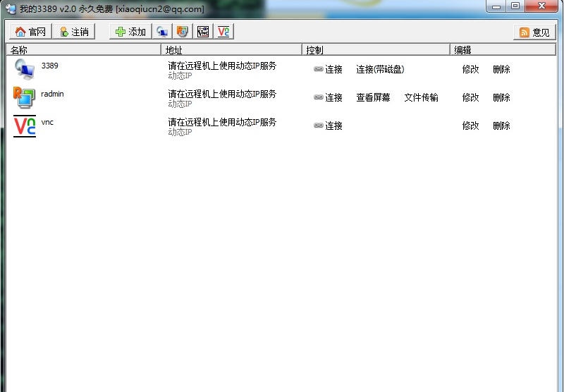
Task: Click the vnc entry name
Action: 47,122
